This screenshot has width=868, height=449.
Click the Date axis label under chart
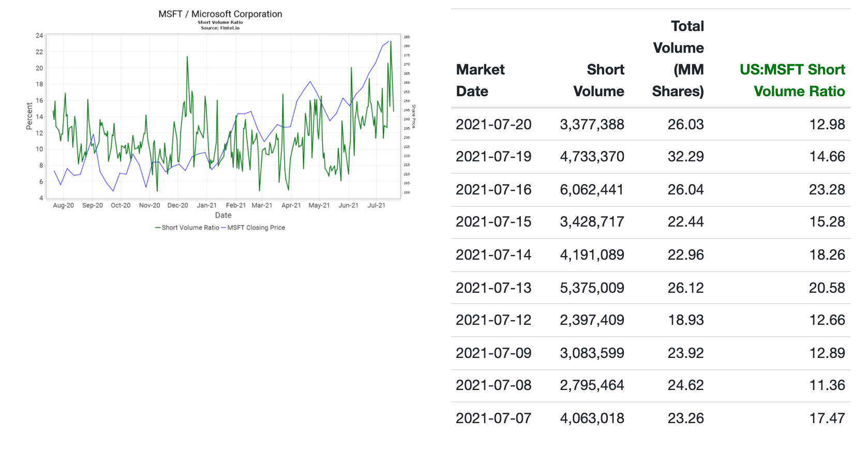pyautogui.click(x=223, y=215)
